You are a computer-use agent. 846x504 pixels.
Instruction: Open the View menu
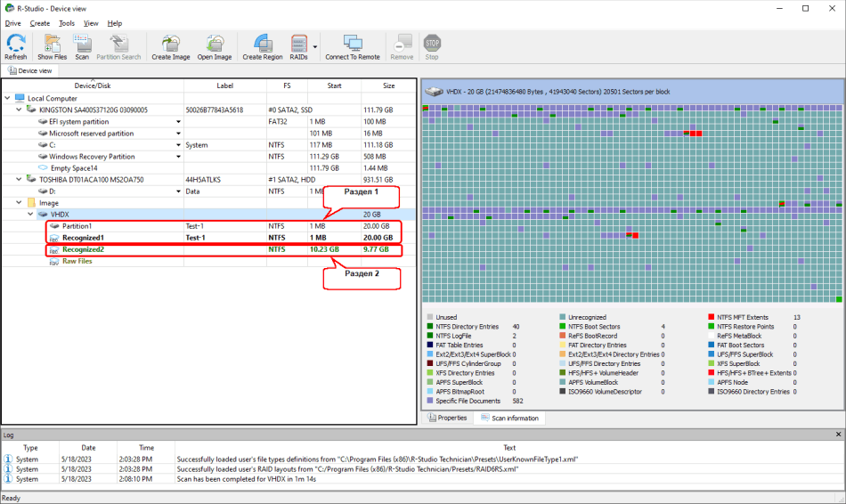click(x=91, y=23)
